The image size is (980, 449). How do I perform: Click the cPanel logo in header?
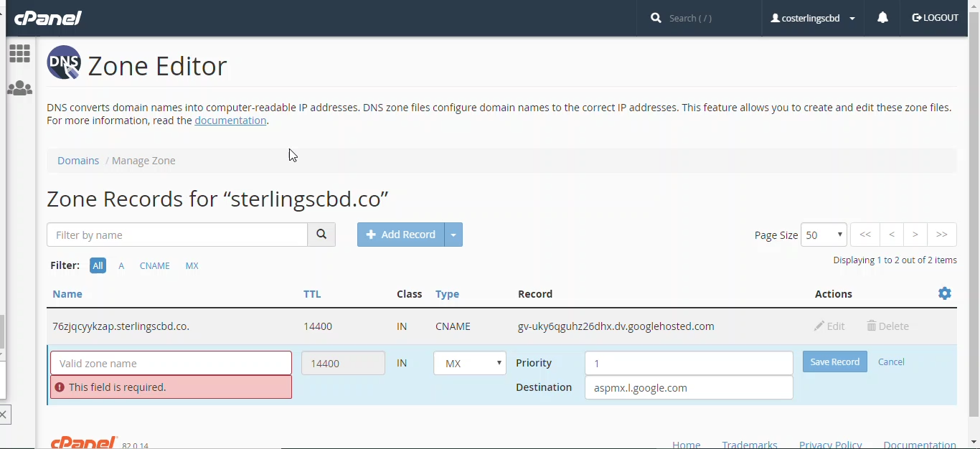tap(48, 18)
